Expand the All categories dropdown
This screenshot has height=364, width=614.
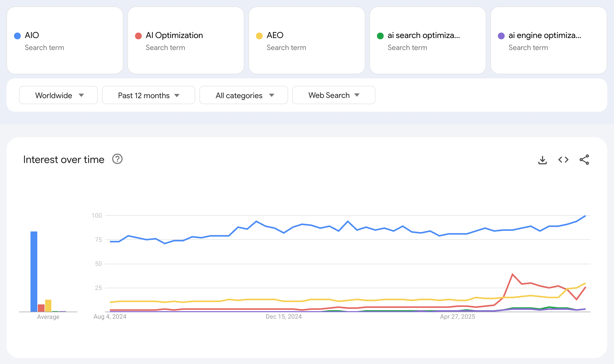point(244,95)
